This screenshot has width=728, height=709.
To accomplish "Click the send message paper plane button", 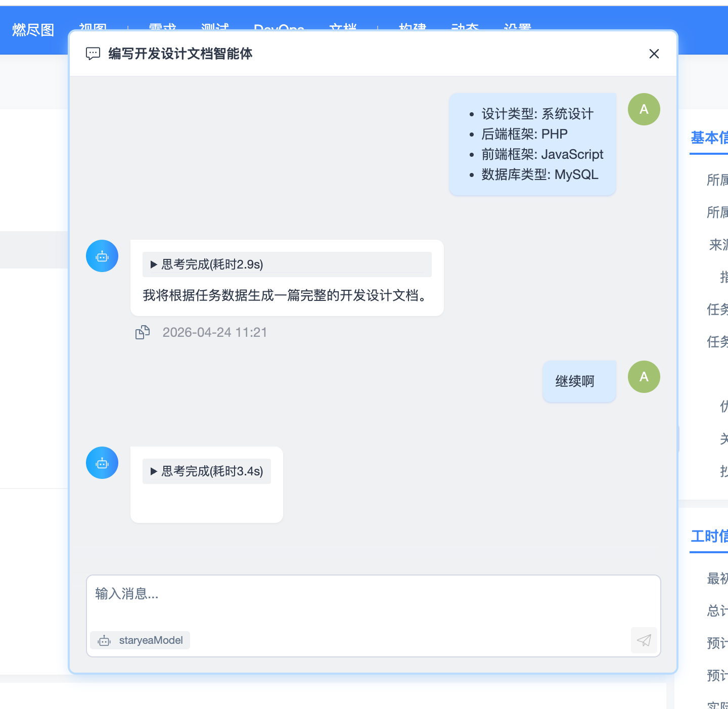I will pos(644,640).
